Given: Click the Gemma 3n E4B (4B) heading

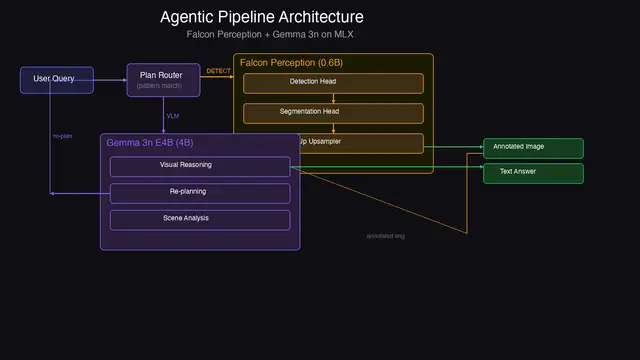Looking at the screenshot, I should 150,142.
